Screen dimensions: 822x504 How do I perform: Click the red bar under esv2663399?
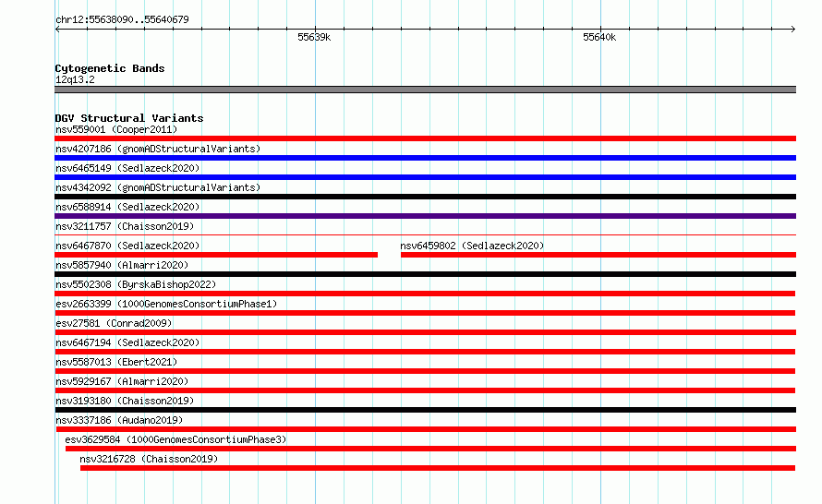click(425, 313)
